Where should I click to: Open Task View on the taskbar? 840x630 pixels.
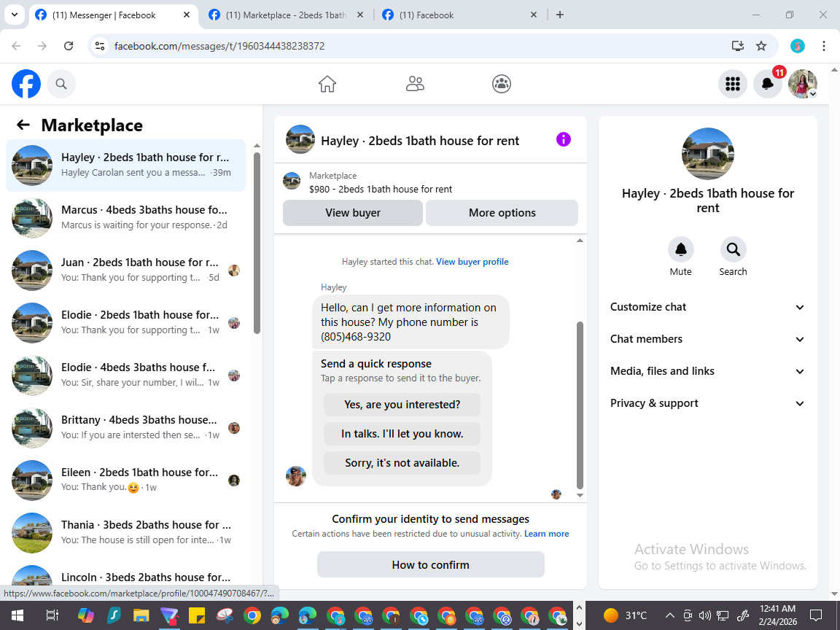point(52,615)
